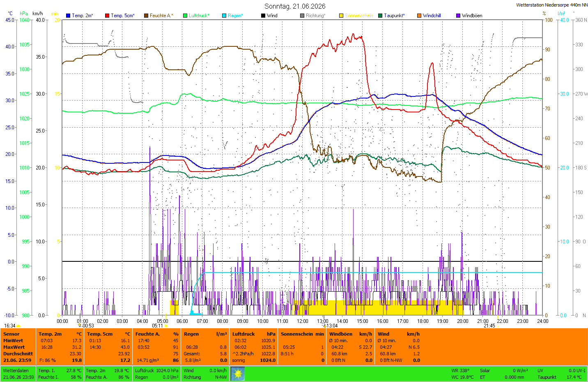Click the max gust value 'S 22.7'
Viewport: 588px width, 382px height.
[365, 347]
